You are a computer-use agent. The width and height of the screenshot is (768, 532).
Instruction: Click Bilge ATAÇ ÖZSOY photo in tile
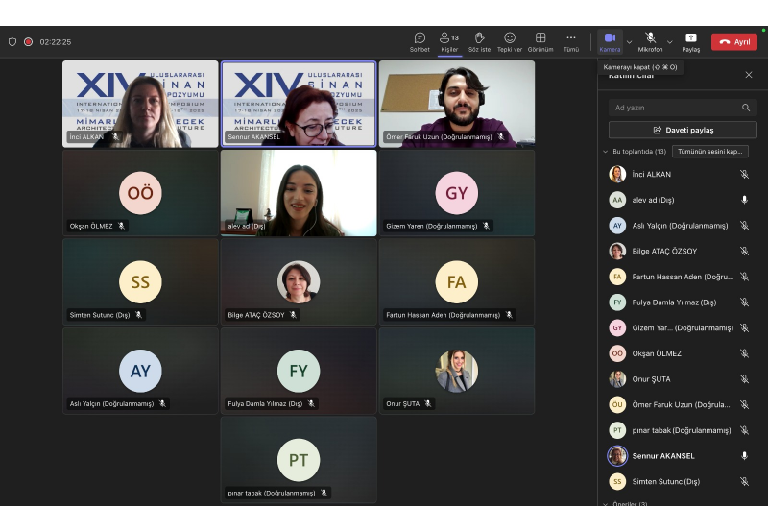pos(299,281)
